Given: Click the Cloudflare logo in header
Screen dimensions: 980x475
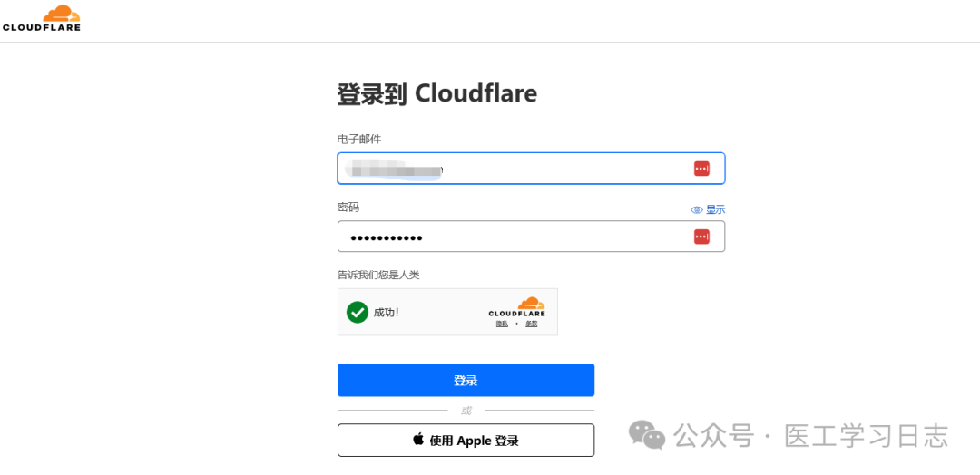Looking at the screenshot, I should click(x=41, y=18).
